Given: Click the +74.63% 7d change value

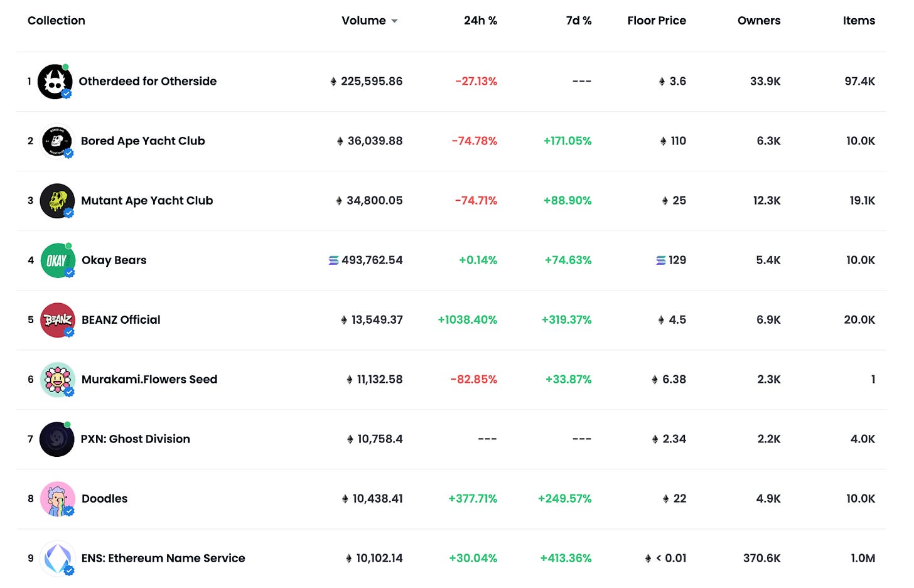Looking at the screenshot, I should pos(568,260).
